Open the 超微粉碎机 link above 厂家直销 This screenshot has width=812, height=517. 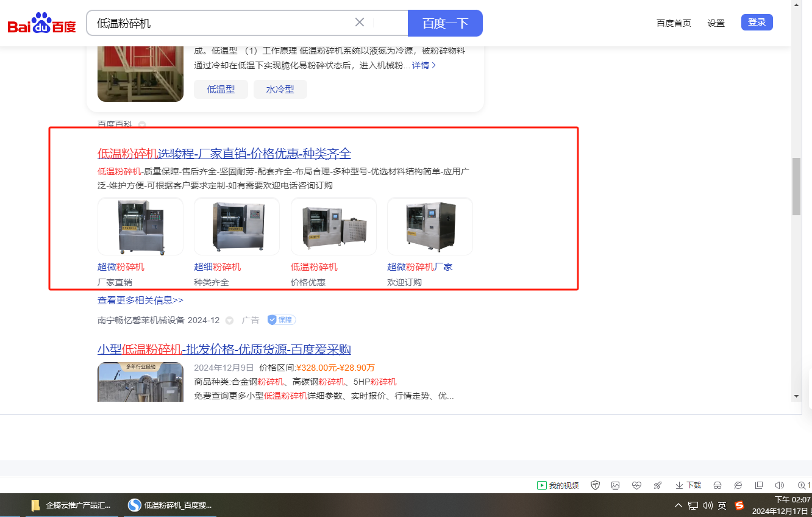click(x=121, y=267)
